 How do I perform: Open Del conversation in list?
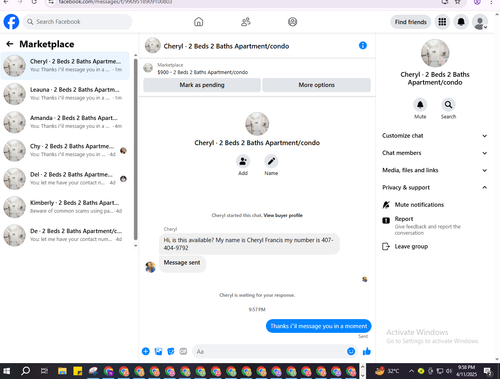pos(65,179)
